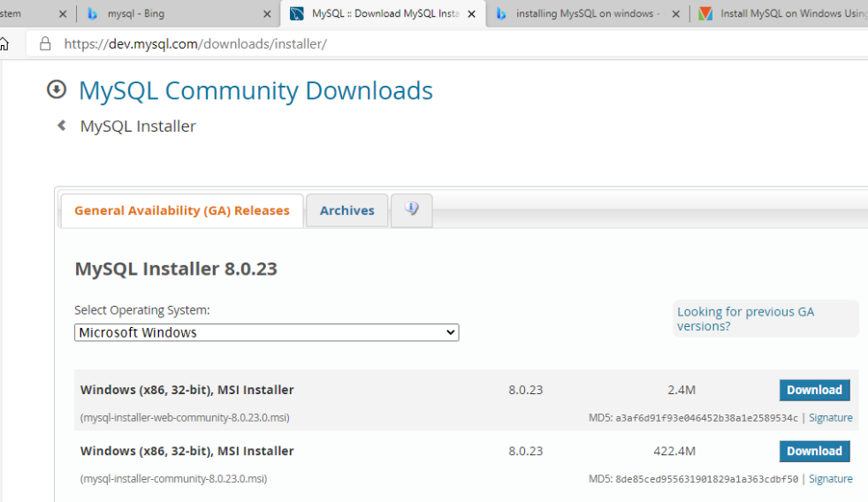Select the General Availability (GA) Releases tab
Viewport: 868px width, 502px height.
[x=181, y=210]
